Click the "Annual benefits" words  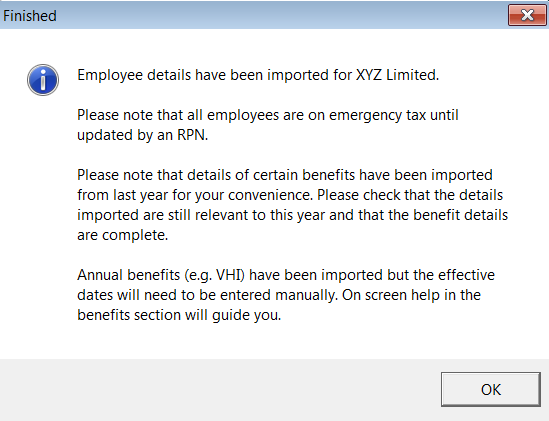tap(128, 275)
